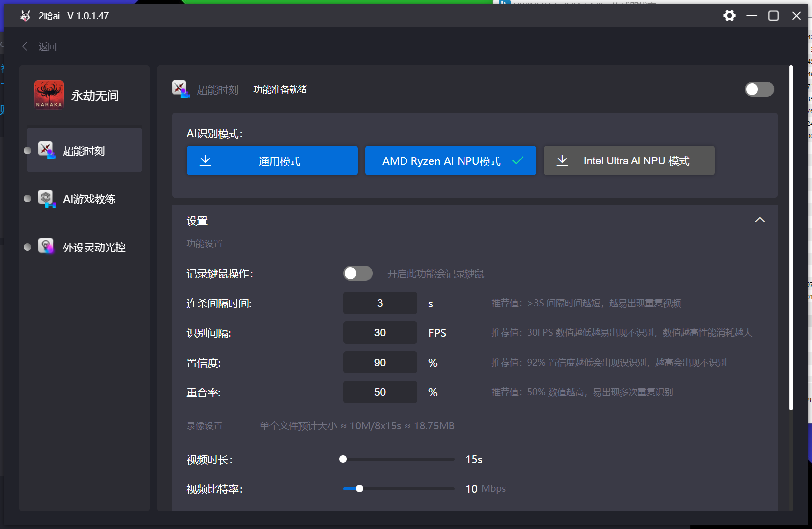The image size is (812, 529).
Task: Maximize the 2哈ai window
Action: (773, 16)
